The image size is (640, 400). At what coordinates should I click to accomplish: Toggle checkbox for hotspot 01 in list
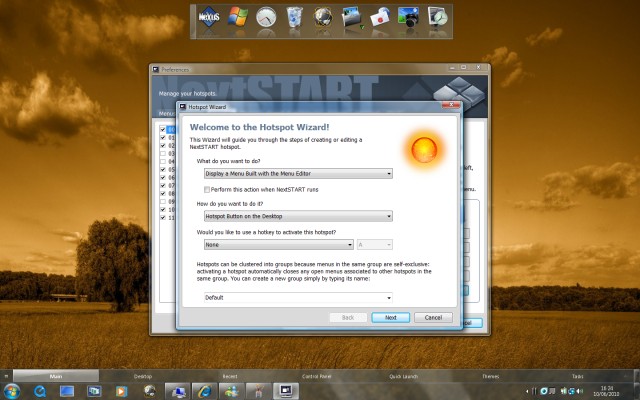[x=160, y=137]
